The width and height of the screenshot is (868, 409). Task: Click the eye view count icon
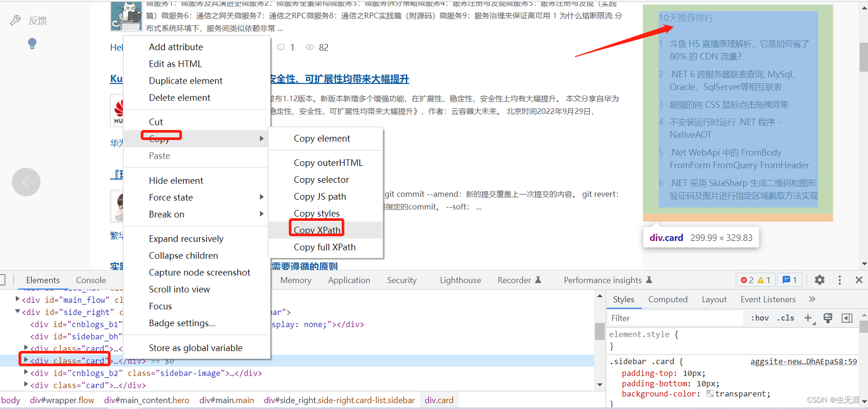coord(310,48)
